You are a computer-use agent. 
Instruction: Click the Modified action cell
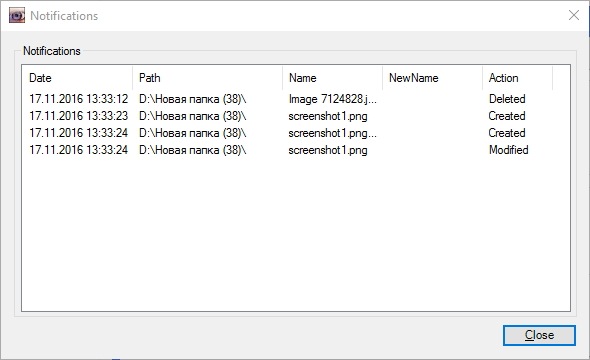[508, 150]
